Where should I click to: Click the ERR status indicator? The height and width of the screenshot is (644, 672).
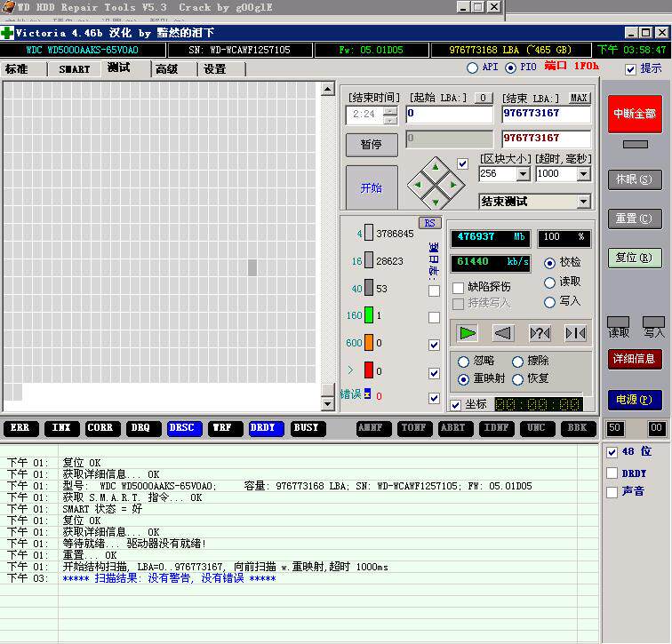click(x=20, y=428)
